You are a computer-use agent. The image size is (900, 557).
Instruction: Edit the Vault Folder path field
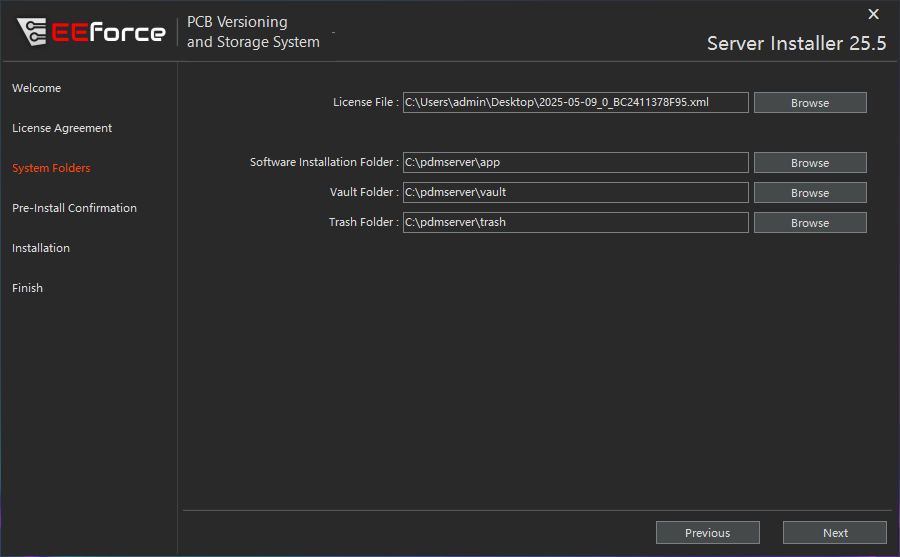[576, 192]
